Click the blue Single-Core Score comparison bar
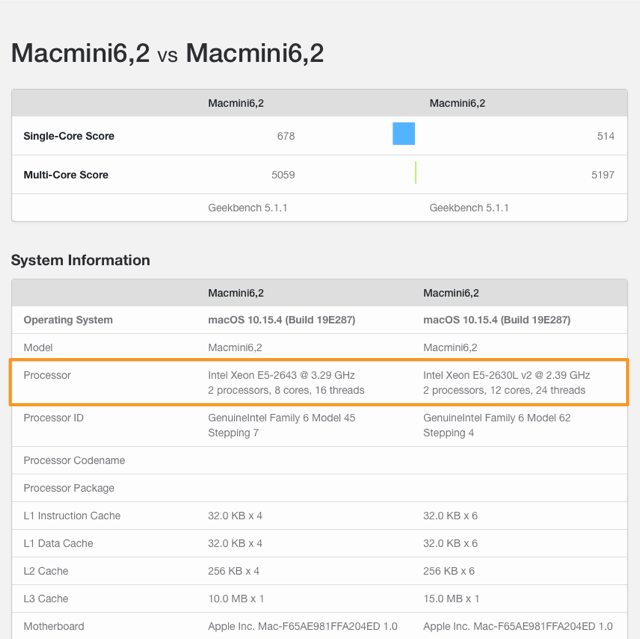The width and height of the screenshot is (640, 639). 404,133
